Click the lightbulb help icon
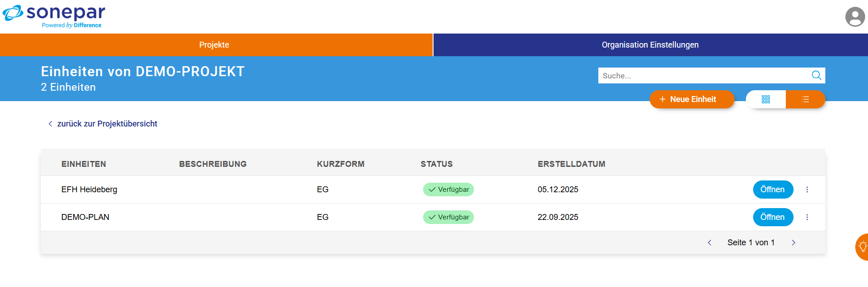Image resolution: width=868 pixels, height=287 pixels. point(862,247)
